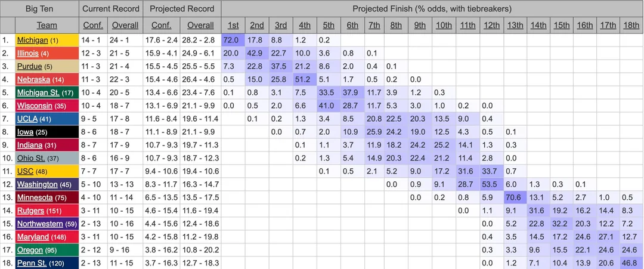Sort by the 18th place odds column
Image resolution: width=644 pixels, height=269 pixels.
pos(631,25)
